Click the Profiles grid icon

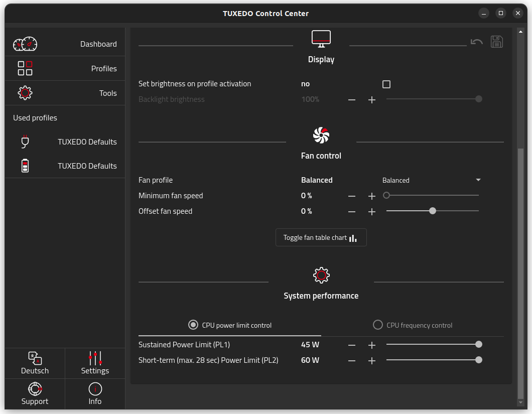25,68
